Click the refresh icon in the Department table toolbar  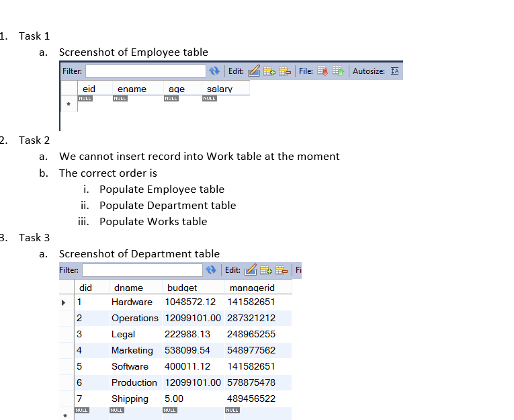[x=212, y=270]
